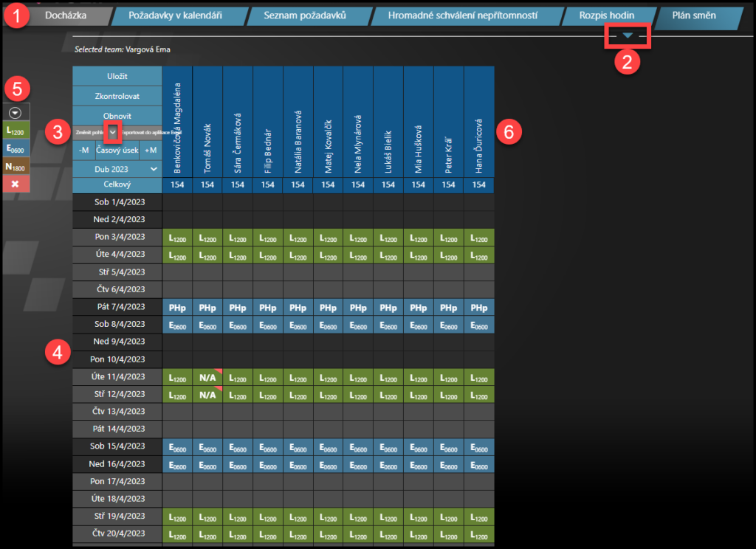Screen dimensions: 756x549
Task: Expand the blue triangle filter panel arrow
Action: click(x=627, y=35)
